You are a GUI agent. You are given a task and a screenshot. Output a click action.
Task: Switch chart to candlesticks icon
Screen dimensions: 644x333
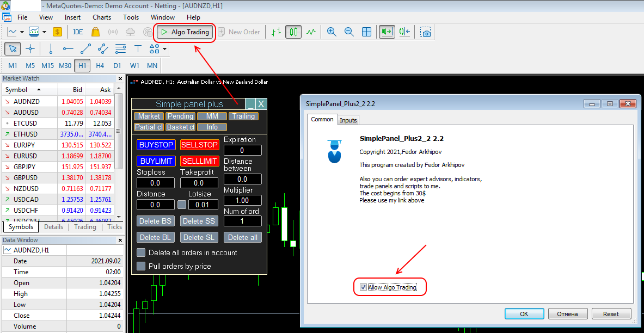click(293, 32)
